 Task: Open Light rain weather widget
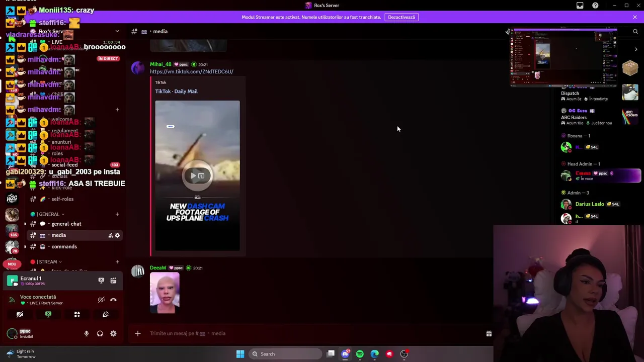tap(21, 354)
